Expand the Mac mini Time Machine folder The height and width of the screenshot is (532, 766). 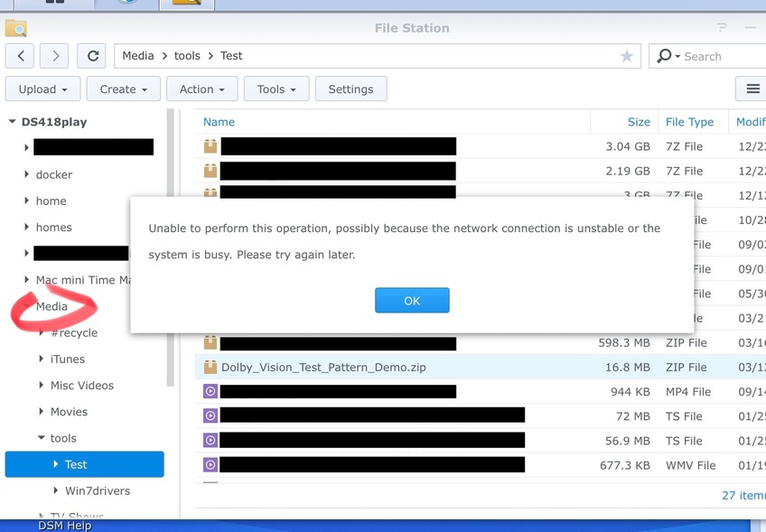26,279
